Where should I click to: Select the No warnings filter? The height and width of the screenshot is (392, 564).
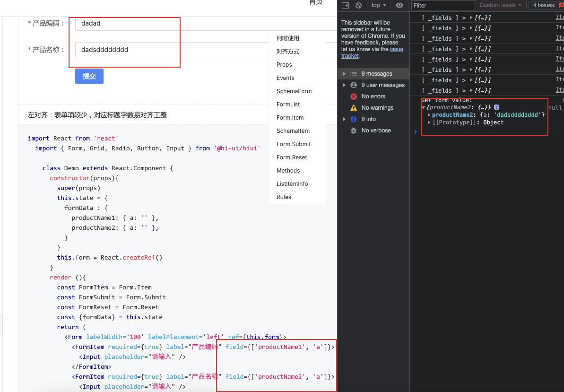[x=377, y=107]
